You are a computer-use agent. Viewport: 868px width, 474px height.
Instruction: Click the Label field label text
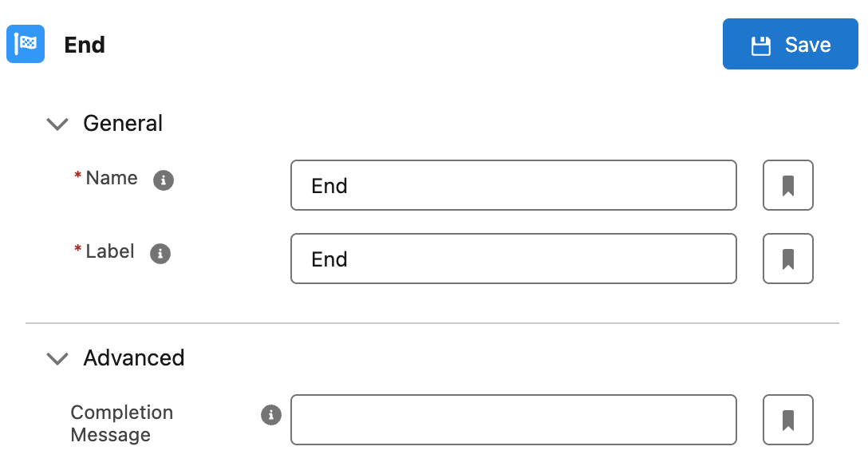click(110, 251)
